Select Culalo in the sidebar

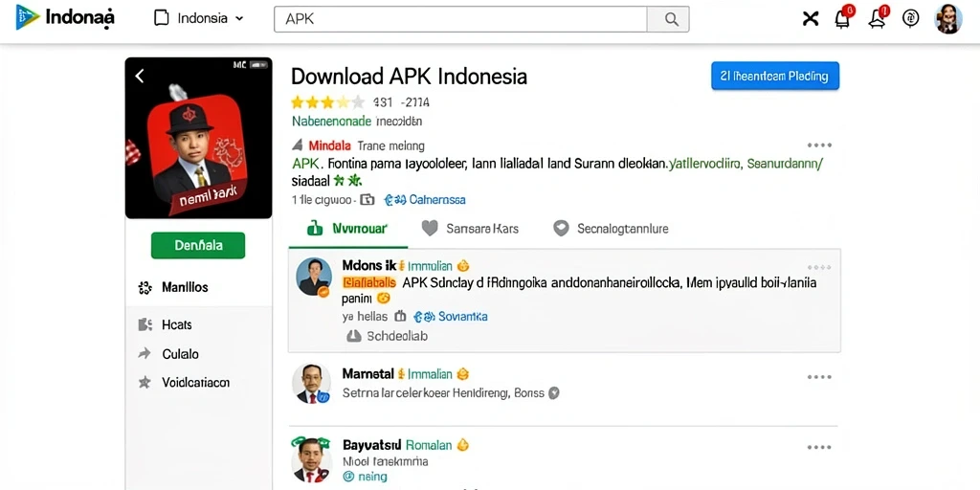180,354
